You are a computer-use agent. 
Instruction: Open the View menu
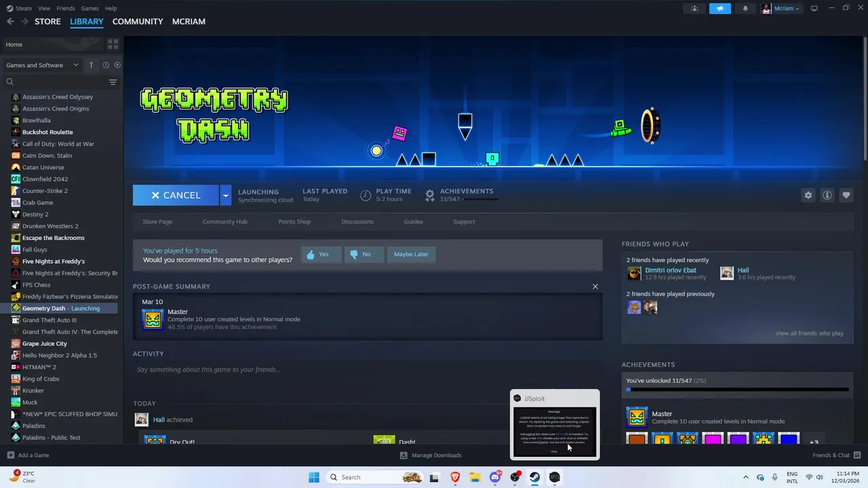[x=44, y=8]
